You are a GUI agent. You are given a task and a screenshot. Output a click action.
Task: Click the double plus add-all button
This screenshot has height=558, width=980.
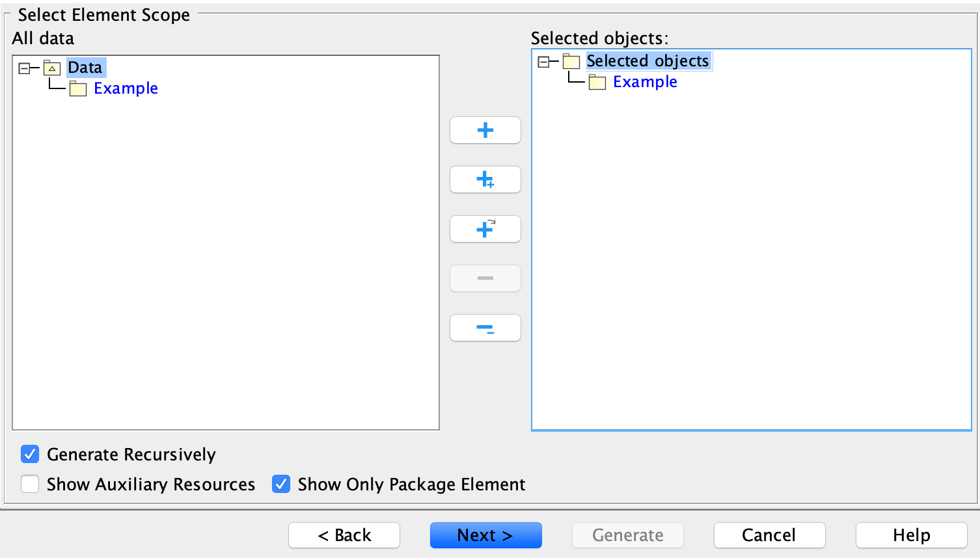click(485, 179)
